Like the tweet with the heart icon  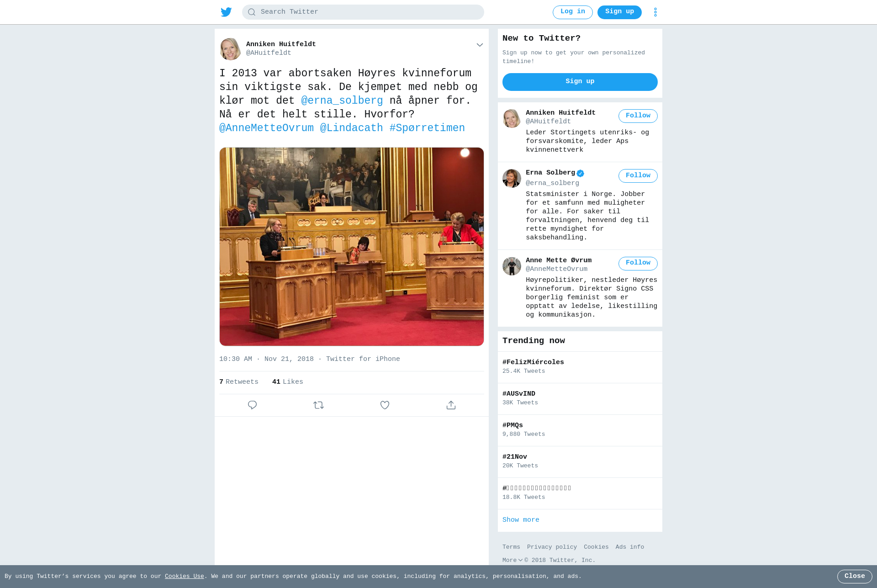point(385,405)
